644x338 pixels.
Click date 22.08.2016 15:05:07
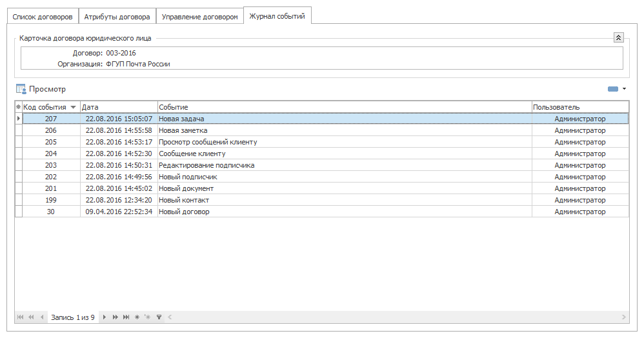tap(119, 119)
